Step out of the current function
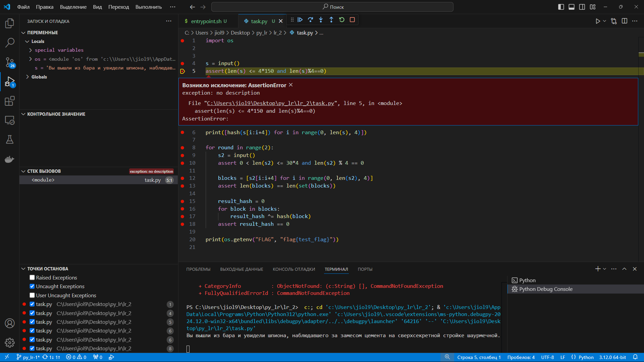 pos(331,20)
